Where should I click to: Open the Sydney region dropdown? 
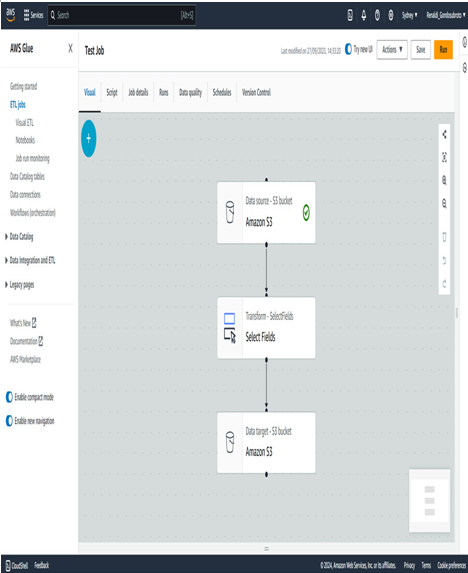pos(410,15)
